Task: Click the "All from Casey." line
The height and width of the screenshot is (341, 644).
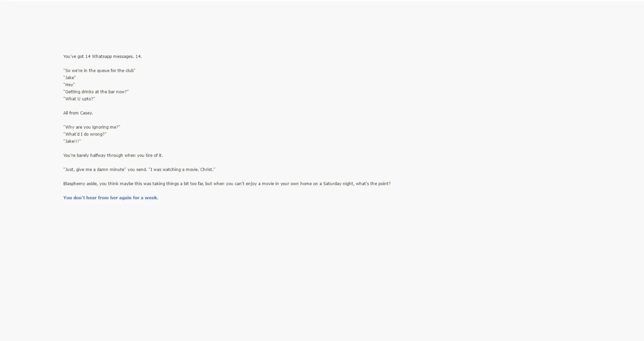Action: tap(78, 113)
